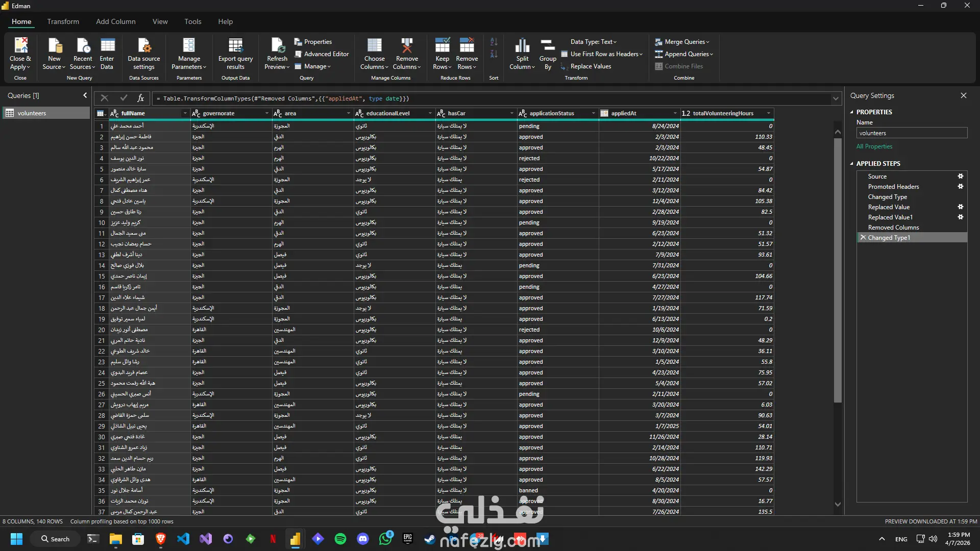Open filter dropdown for governorate column
980x551 pixels.
266,113
